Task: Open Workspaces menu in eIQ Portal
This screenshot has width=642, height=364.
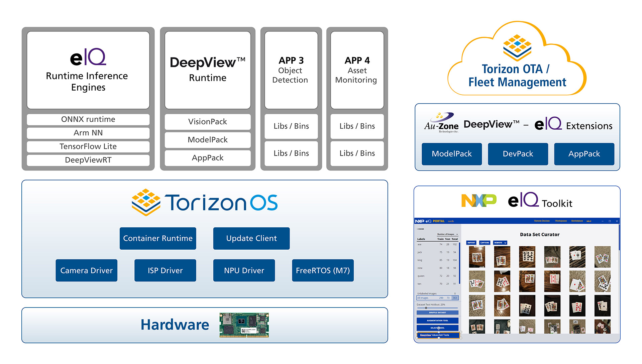Action: click(x=561, y=221)
